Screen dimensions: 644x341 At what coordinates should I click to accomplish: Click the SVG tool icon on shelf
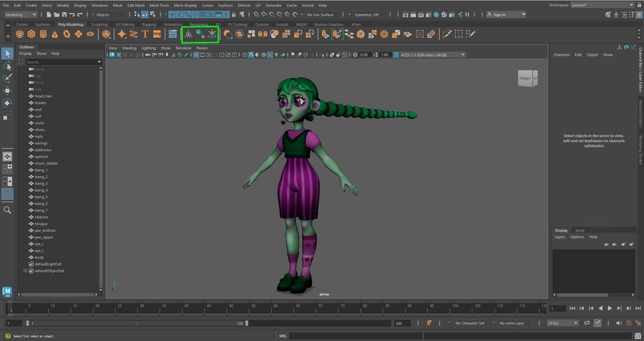(157, 34)
